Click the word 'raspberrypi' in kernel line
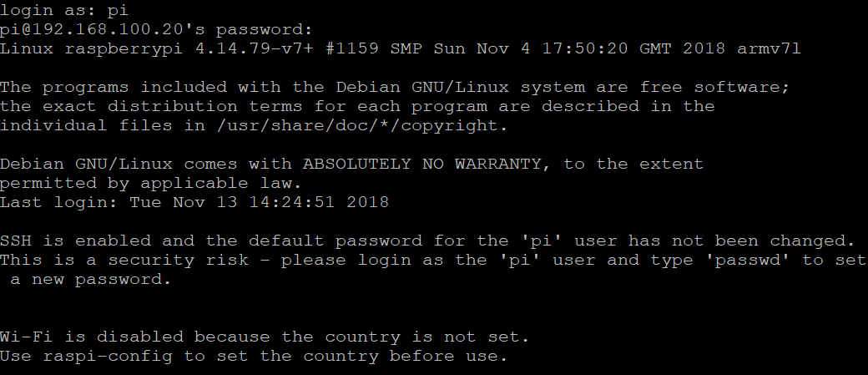Screen dimensions: 868x375 click(x=124, y=49)
